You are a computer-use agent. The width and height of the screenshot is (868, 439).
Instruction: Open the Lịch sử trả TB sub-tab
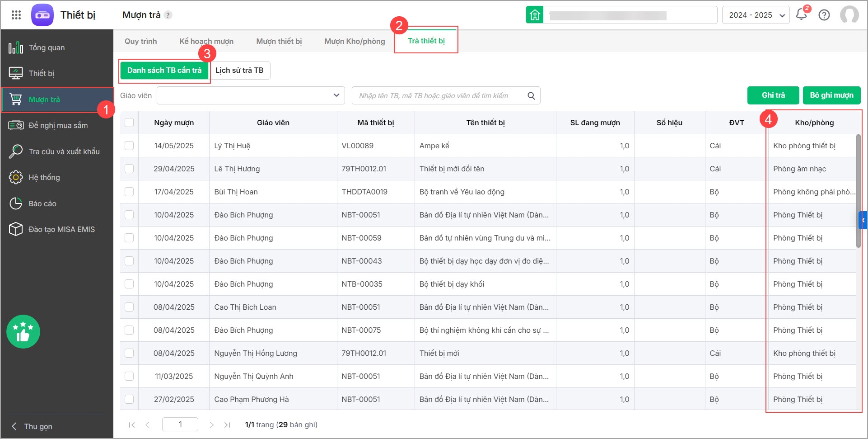pyautogui.click(x=239, y=71)
